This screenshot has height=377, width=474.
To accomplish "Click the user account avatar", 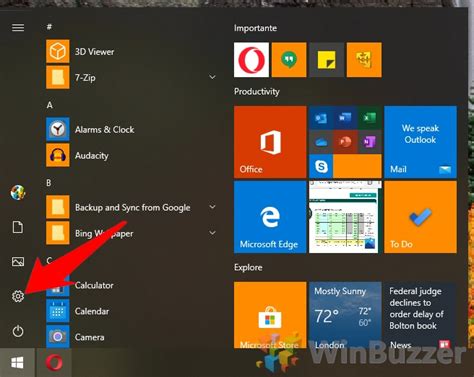I will 18,192.
